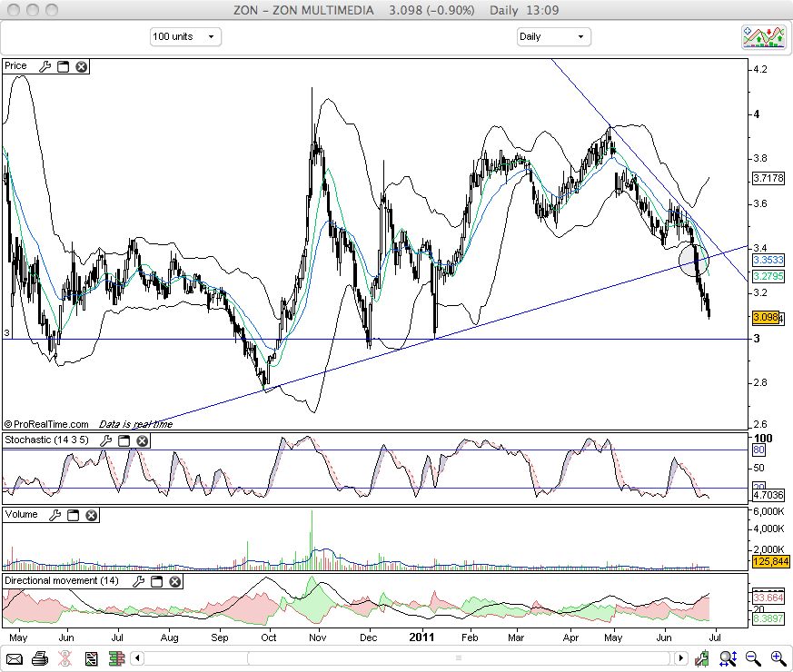Send chart by email envelope icon
This screenshot has height=672, width=793.
[x=15, y=659]
